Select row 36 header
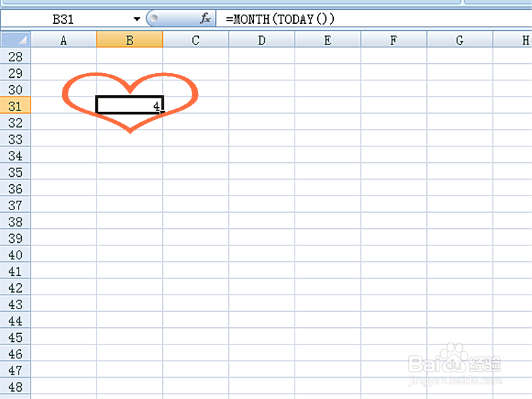This screenshot has width=532, height=399. click(15, 188)
